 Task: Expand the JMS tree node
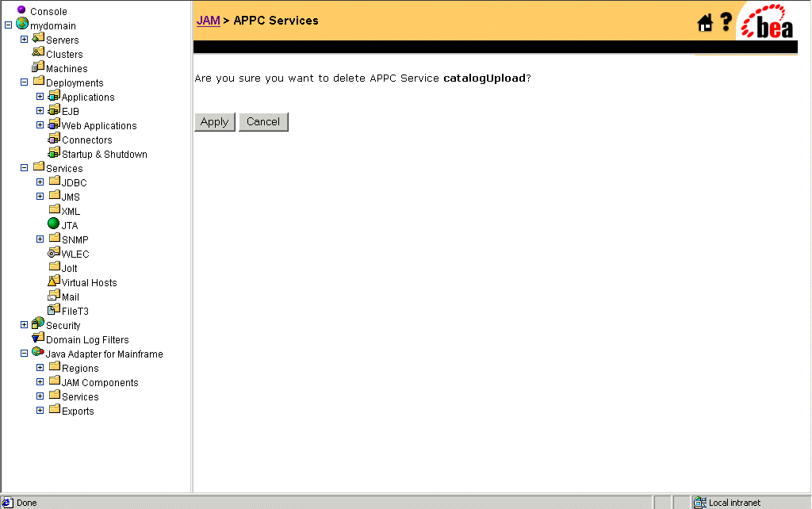tap(40, 197)
